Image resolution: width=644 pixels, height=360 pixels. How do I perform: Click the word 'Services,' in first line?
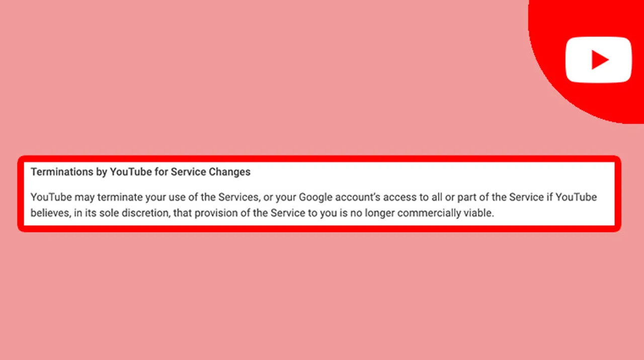[x=238, y=197]
